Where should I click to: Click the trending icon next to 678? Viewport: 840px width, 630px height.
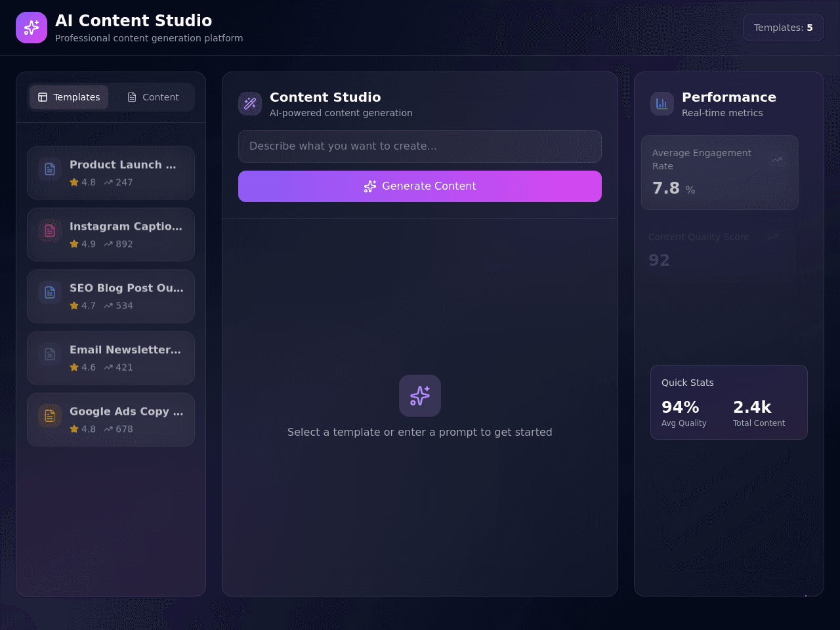[x=108, y=429]
